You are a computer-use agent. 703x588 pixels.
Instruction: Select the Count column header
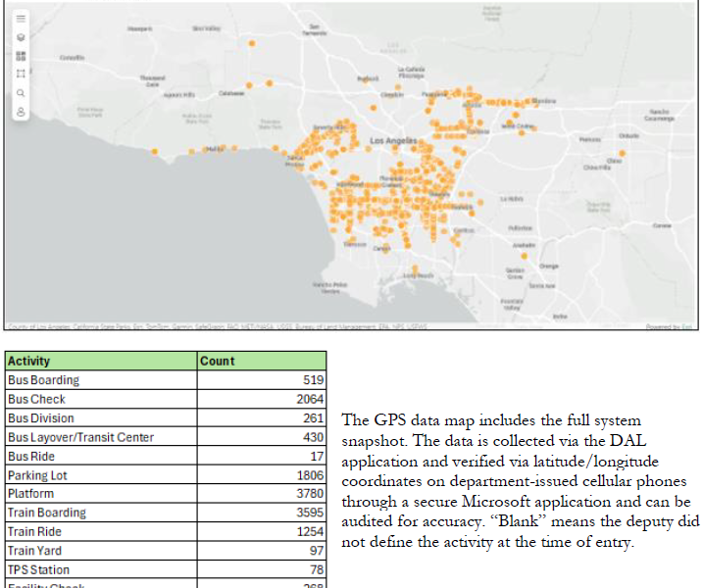point(262,361)
